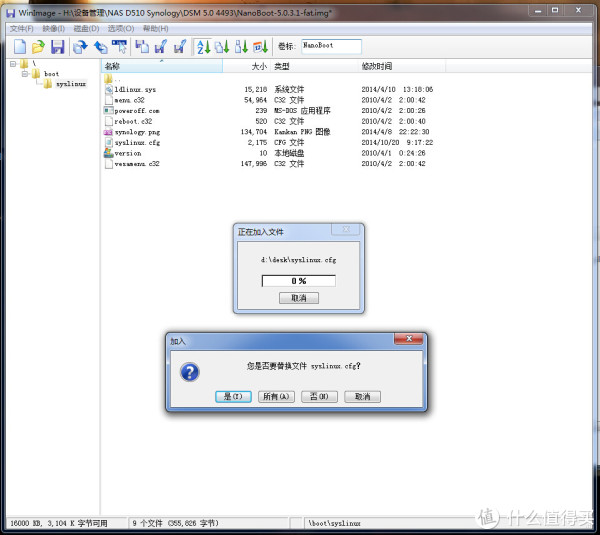The height and width of the screenshot is (535, 600).
Task: Click the Read disk toolbar icon
Action: (81, 47)
